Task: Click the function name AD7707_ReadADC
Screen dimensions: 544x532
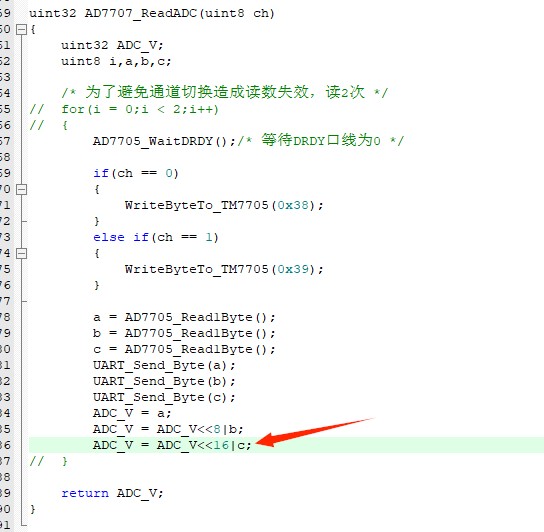Action: click(141, 14)
